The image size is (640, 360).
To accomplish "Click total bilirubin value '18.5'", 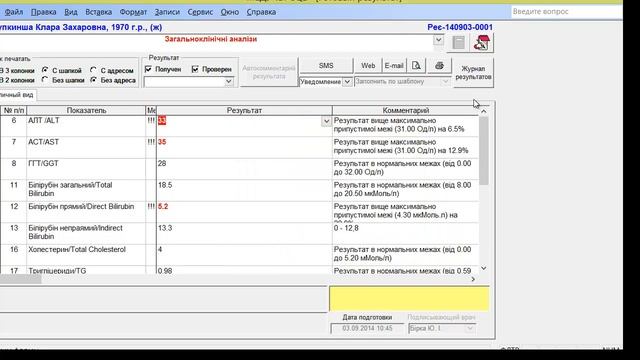I will [165, 185].
